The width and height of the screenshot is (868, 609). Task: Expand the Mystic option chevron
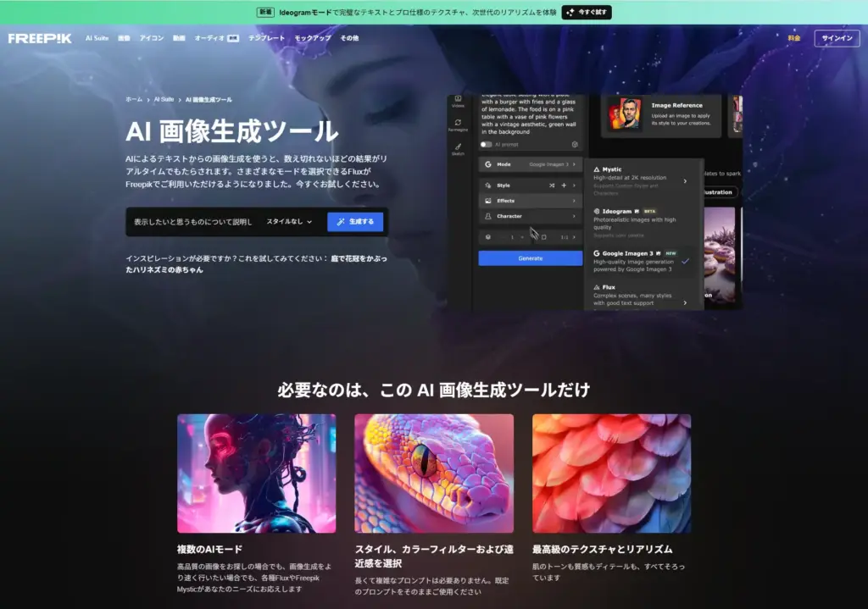tap(685, 181)
